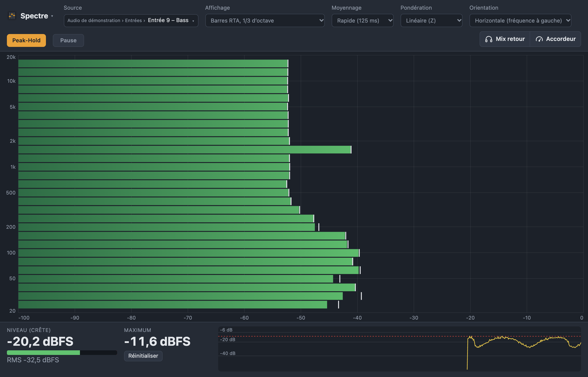Open the Orientation dropdown
Viewport: 588px width, 377px height.
coord(520,21)
